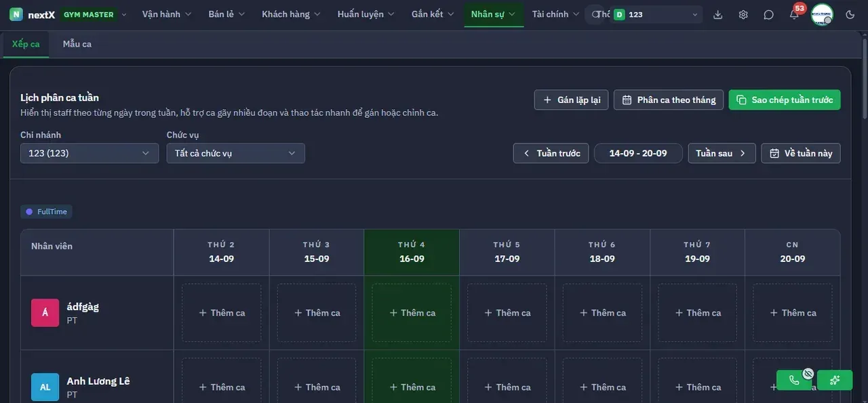This screenshot has width=868, height=403.
Task: Open the Tài chính menu
Action: click(555, 14)
